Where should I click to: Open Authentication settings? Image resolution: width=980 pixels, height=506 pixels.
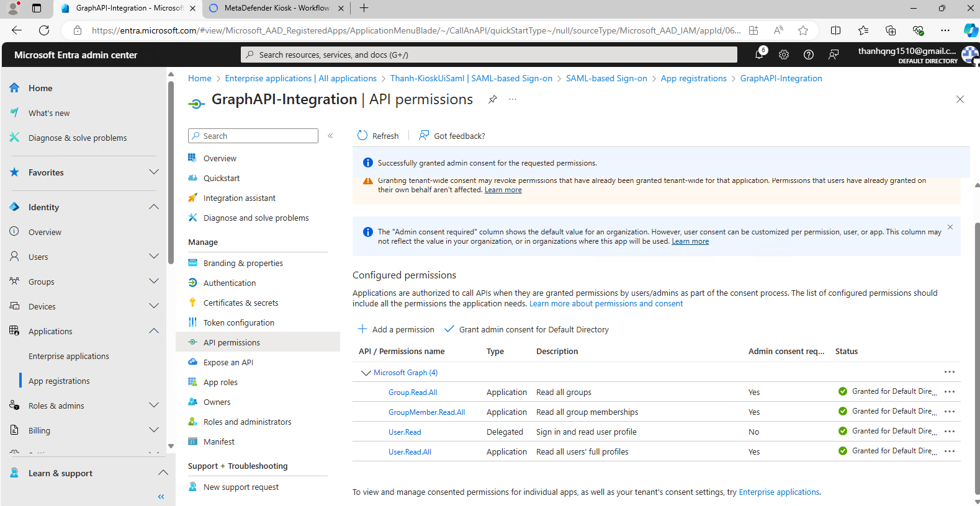click(230, 283)
